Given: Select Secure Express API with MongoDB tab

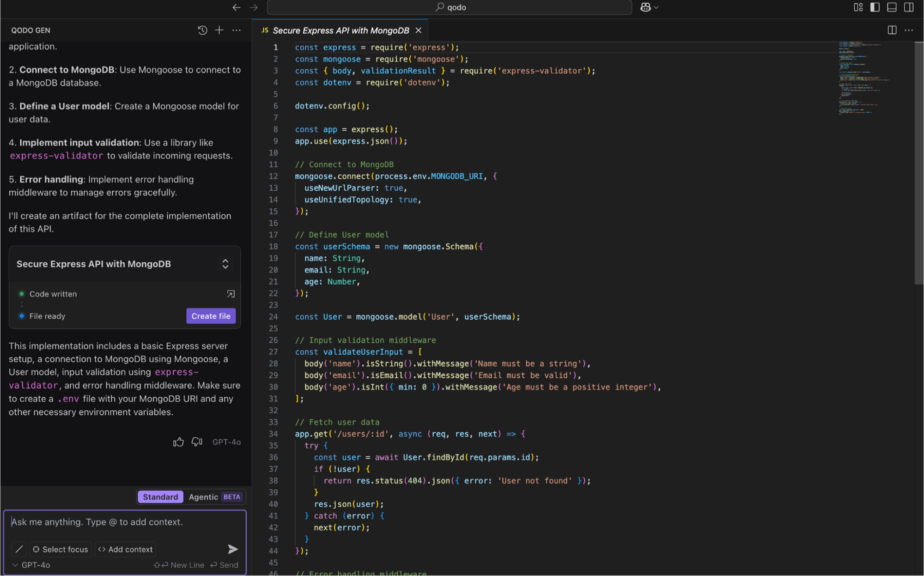Looking at the screenshot, I should [x=340, y=30].
